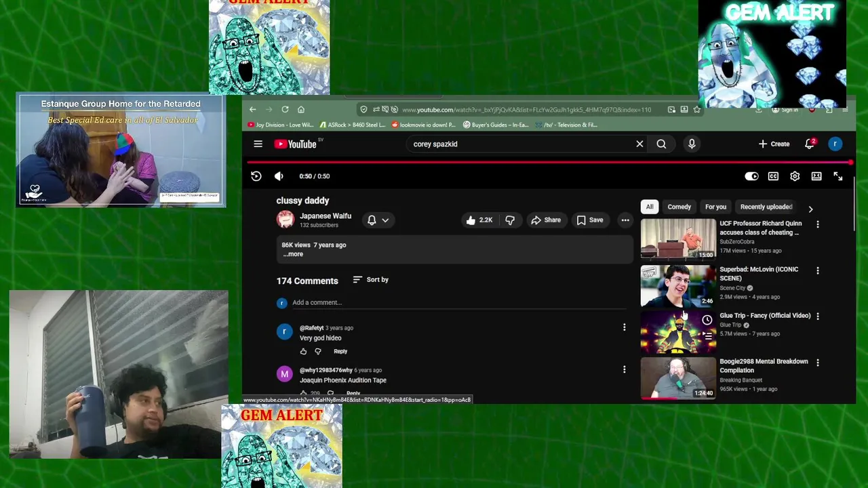Go to browser home page
This screenshot has height=488, width=868.
click(301, 110)
